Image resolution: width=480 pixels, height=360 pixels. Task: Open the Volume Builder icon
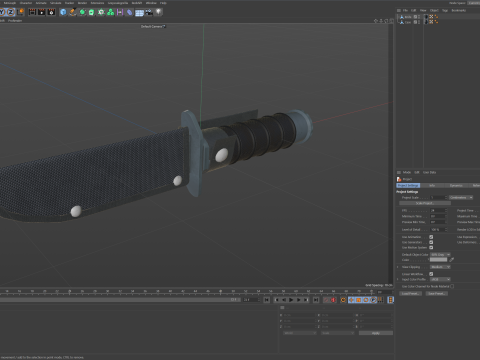[110, 12]
